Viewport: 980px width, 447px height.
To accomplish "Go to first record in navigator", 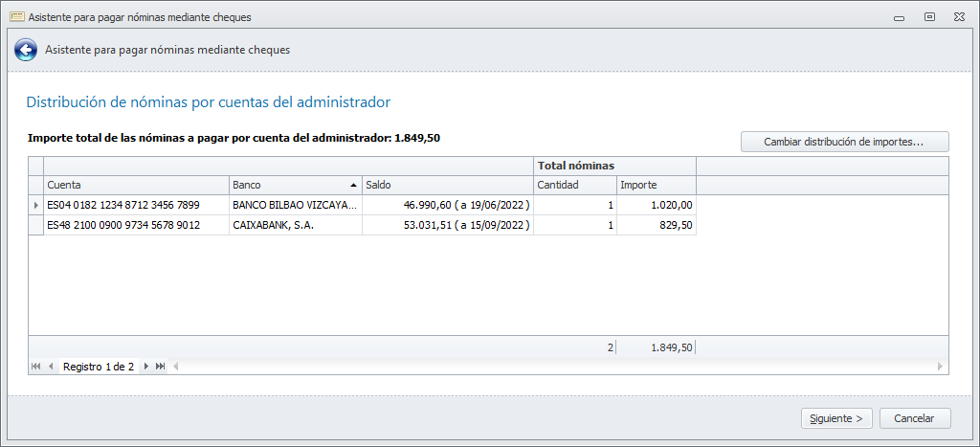I will (x=36, y=367).
